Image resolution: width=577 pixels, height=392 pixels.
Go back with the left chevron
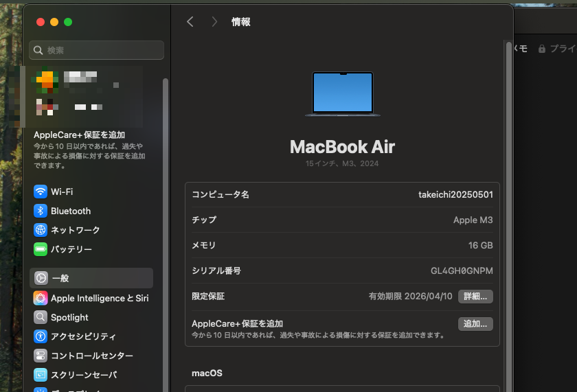click(x=190, y=22)
